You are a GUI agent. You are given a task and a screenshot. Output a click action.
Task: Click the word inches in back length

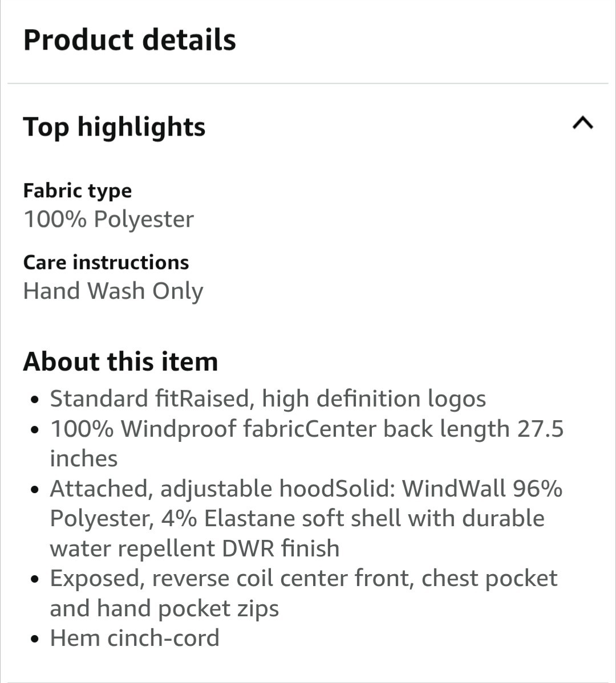click(83, 458)
